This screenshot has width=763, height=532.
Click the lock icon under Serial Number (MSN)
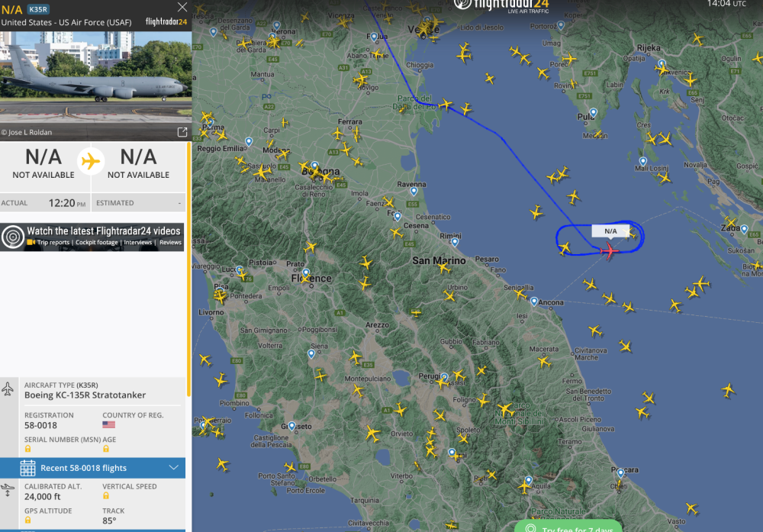click(28, 449)
